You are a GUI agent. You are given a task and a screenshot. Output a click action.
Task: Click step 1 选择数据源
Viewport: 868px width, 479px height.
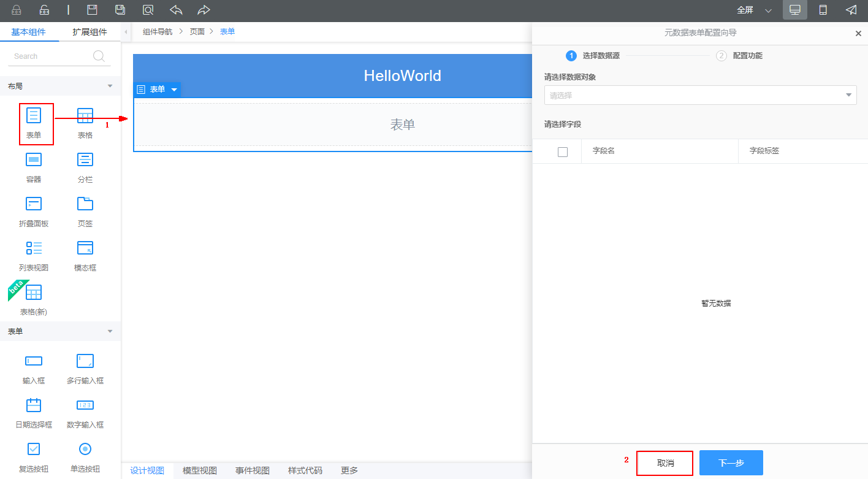pyautogui.click(x=593, y=56)
